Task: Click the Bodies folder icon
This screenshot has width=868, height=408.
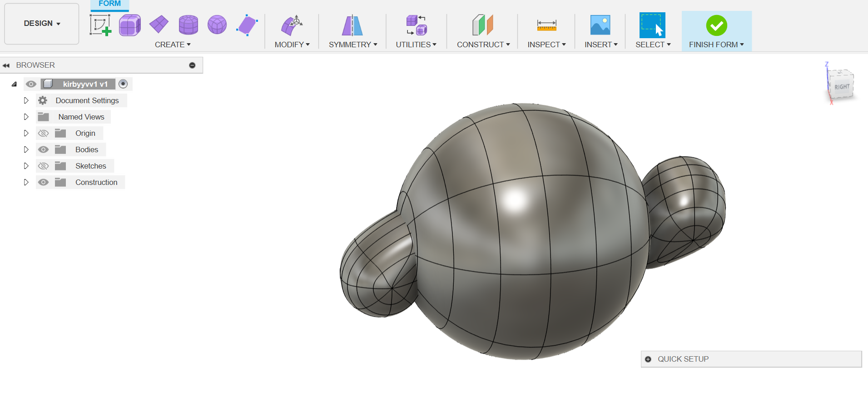Action: click(x=60, y=149)
